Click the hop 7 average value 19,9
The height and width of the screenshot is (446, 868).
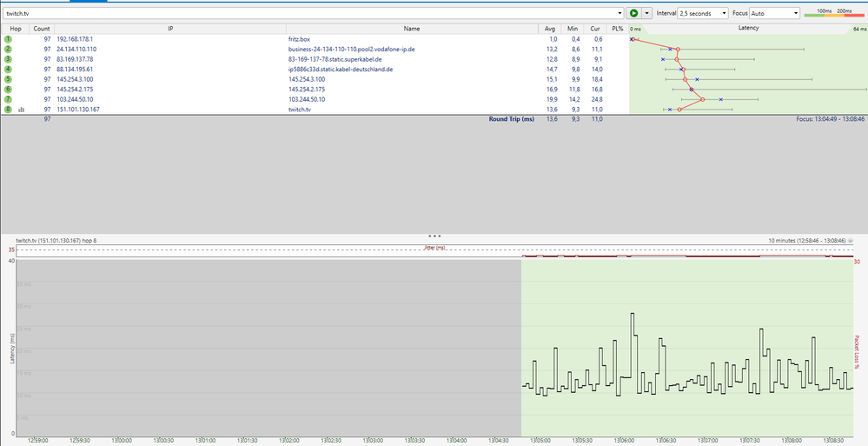[552, 99]
